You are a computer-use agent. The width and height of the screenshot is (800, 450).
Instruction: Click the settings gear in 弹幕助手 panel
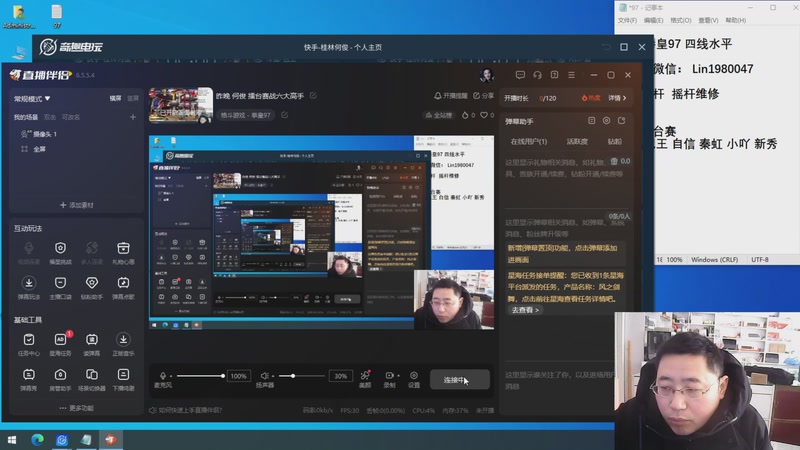(x=606, y=121)
